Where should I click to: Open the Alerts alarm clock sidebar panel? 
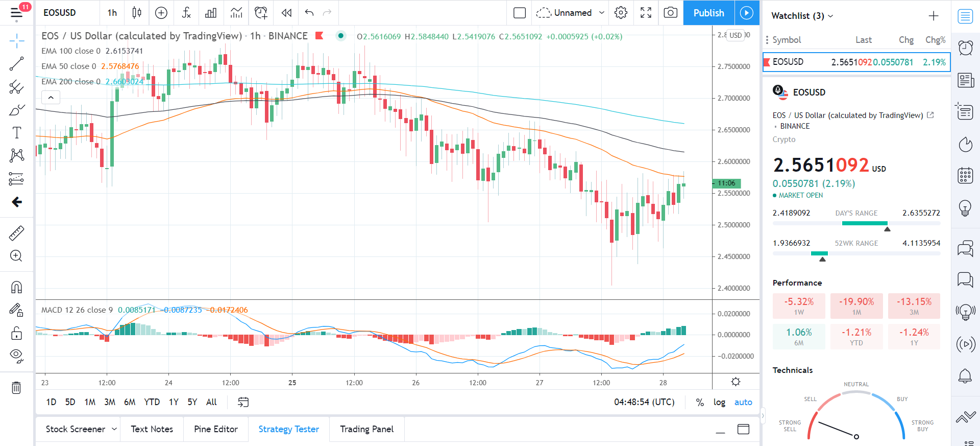pos(965,48)
